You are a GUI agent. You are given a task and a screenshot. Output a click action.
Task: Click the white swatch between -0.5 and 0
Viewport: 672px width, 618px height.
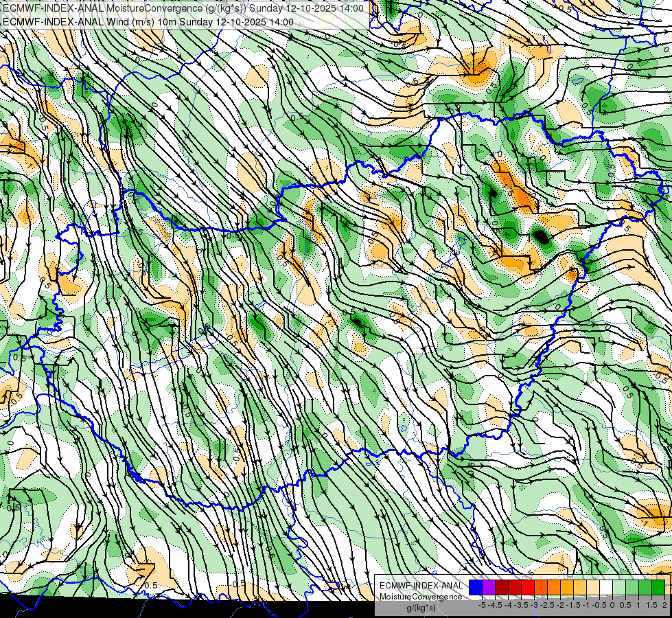click(606, 587)
